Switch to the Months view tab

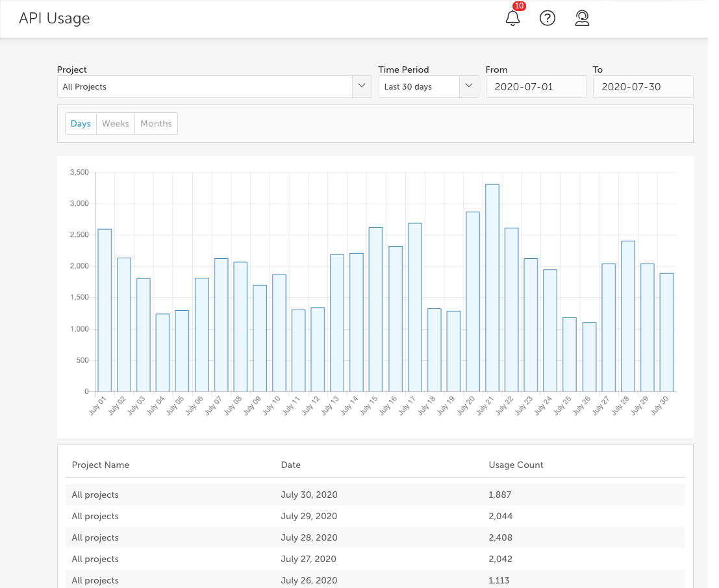pyautogui.click(x=156, y=124)
